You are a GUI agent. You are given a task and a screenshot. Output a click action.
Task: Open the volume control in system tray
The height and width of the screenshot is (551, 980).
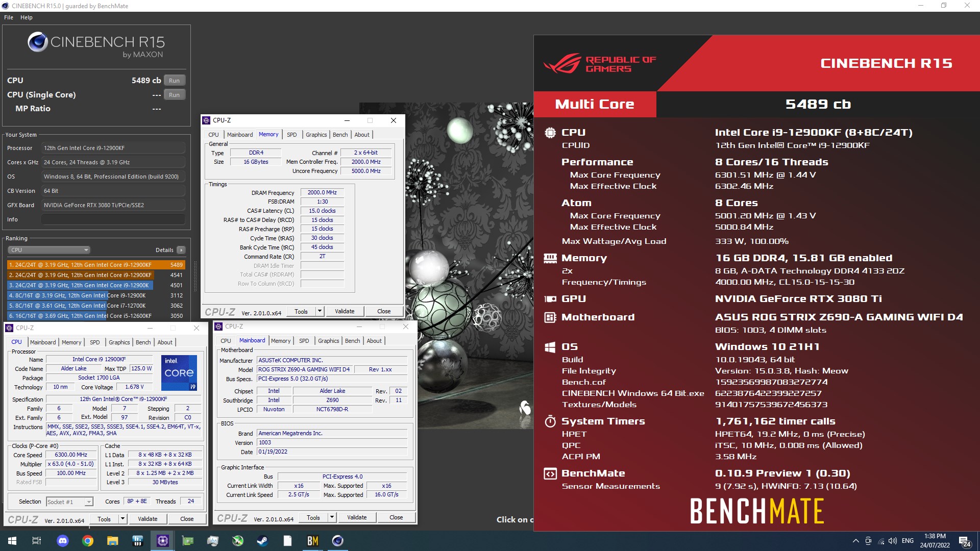pos(893,541)
